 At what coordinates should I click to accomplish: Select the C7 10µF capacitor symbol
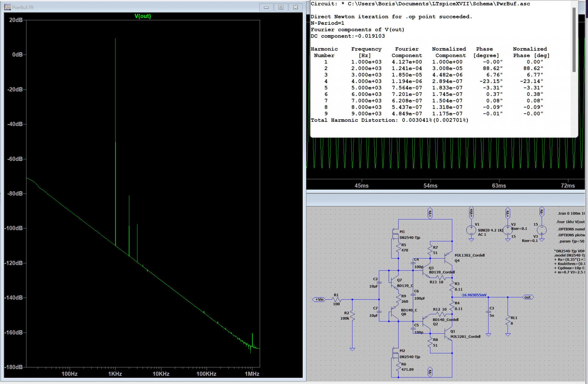point(379,312)
